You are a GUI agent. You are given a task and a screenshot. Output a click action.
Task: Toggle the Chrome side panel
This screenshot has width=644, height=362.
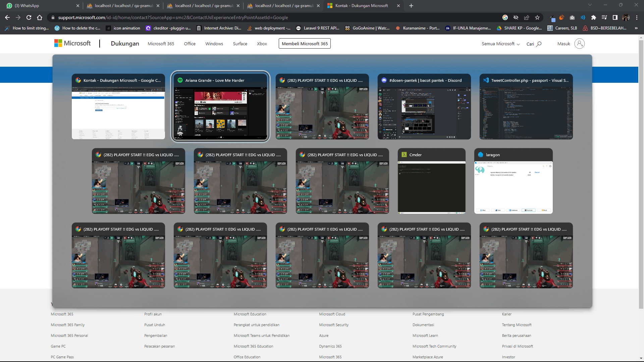pos(615,17)
